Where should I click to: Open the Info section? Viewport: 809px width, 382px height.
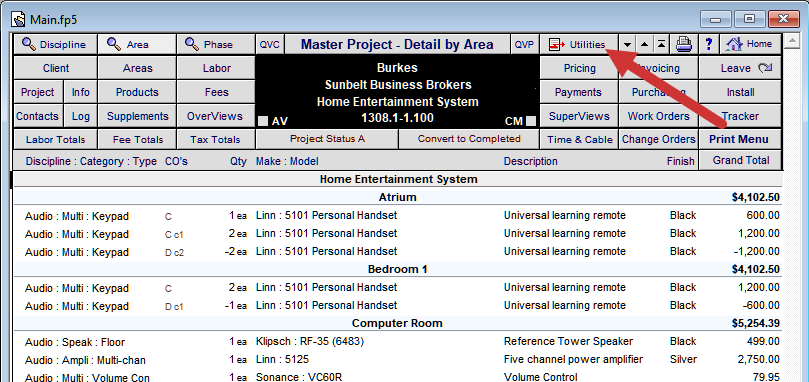point(80,92)
